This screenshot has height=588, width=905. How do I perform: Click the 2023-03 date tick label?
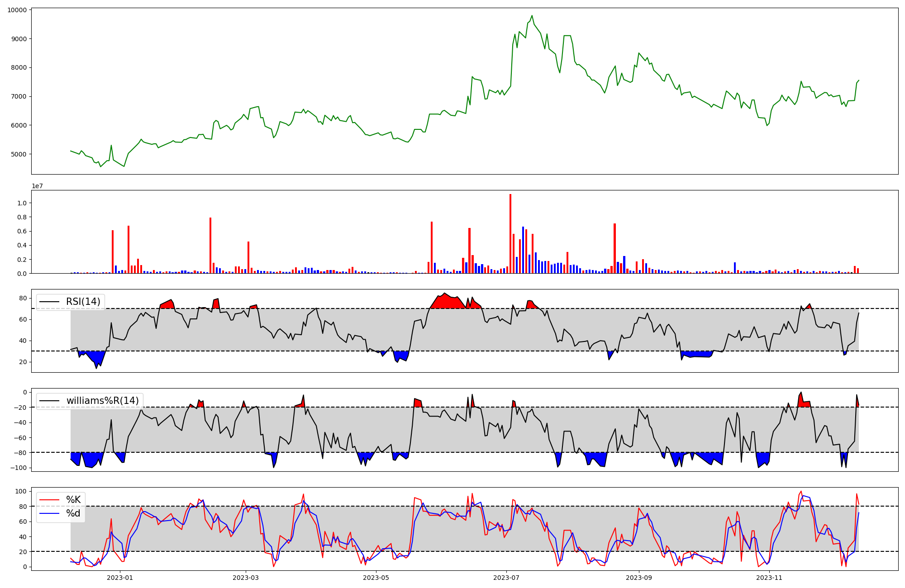pyautogui.click(x=246, y=578)
